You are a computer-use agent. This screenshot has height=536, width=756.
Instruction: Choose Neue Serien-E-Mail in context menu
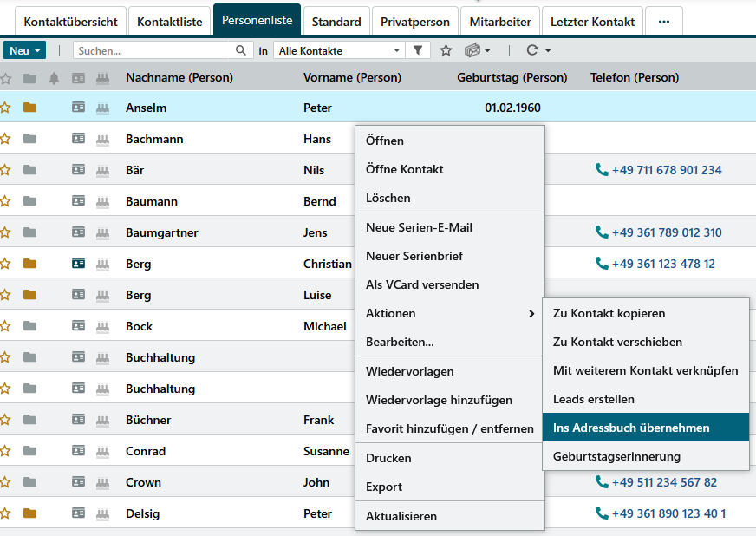coord(419,227)
